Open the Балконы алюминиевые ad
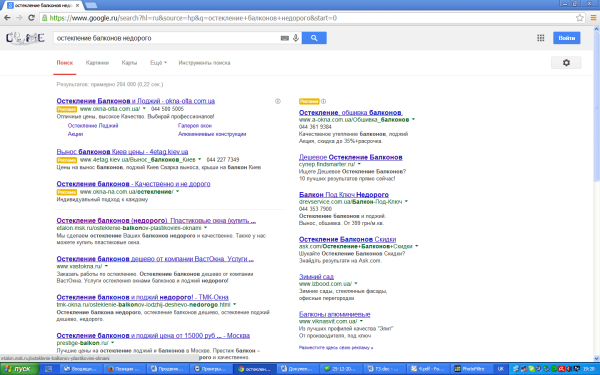Screen dimensions: 600x375 (334, 315)
